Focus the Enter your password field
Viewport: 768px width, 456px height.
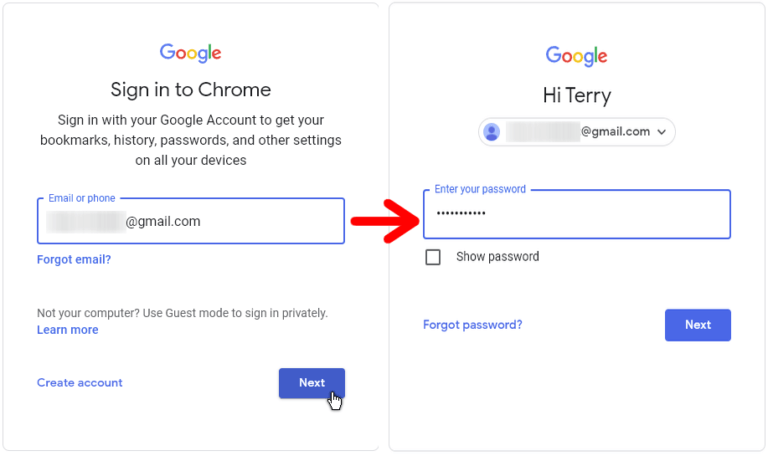(x=577, y=214)
